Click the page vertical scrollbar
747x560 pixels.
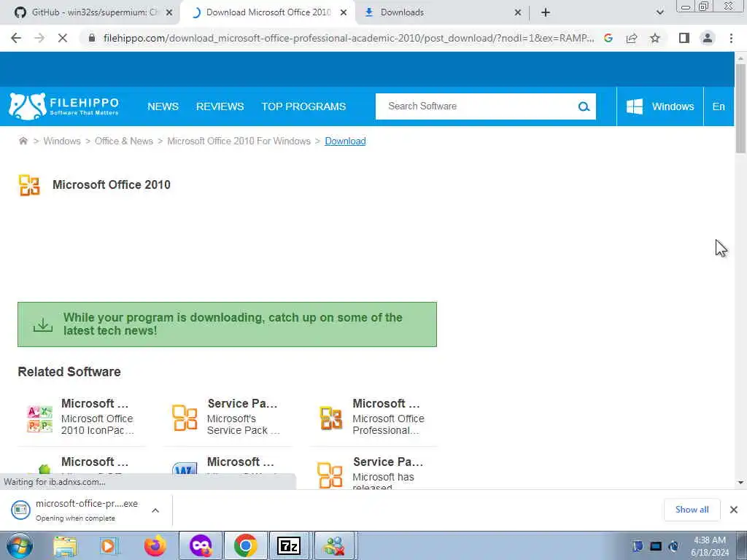tap(740, 108)
